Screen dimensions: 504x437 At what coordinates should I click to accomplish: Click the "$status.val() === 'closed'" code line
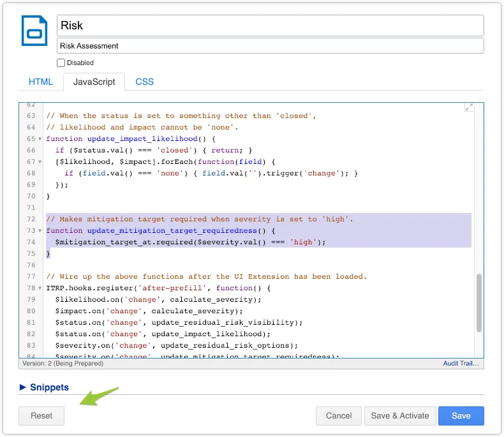coord(154,151)
